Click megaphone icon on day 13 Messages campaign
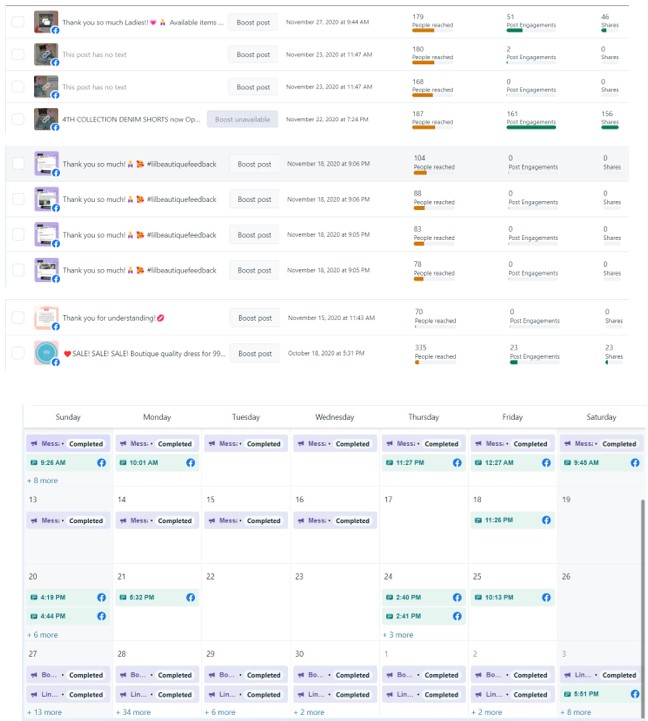The height and width of the screenshot is (721, 648). coord(34,521)
